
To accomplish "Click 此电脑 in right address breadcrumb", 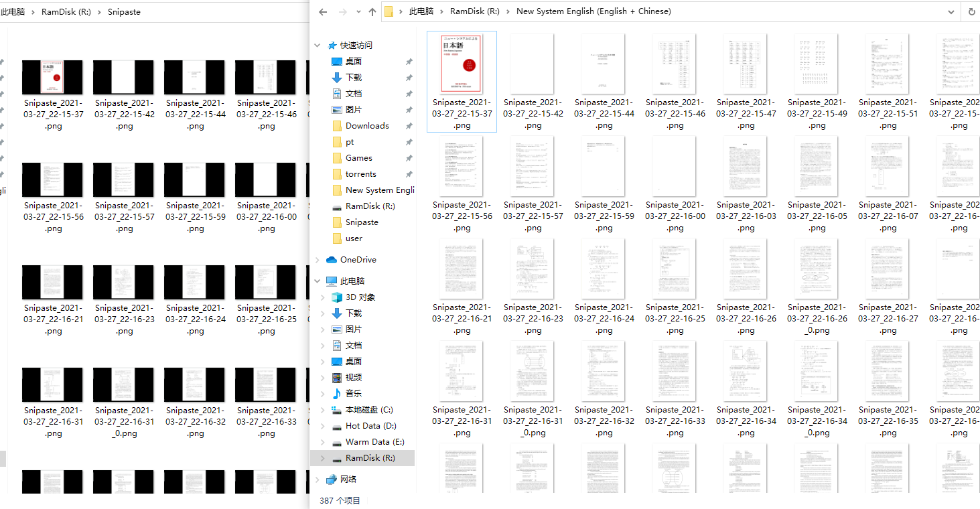I will 421,11.
